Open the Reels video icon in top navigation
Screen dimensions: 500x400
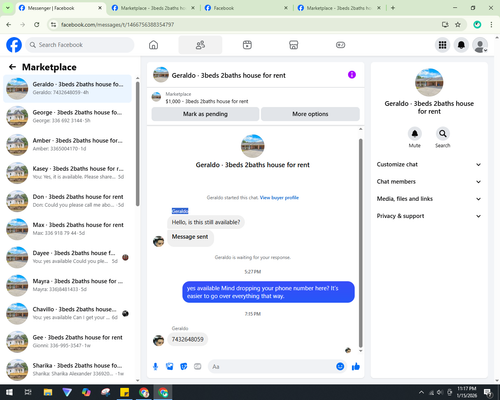(247, 45)
